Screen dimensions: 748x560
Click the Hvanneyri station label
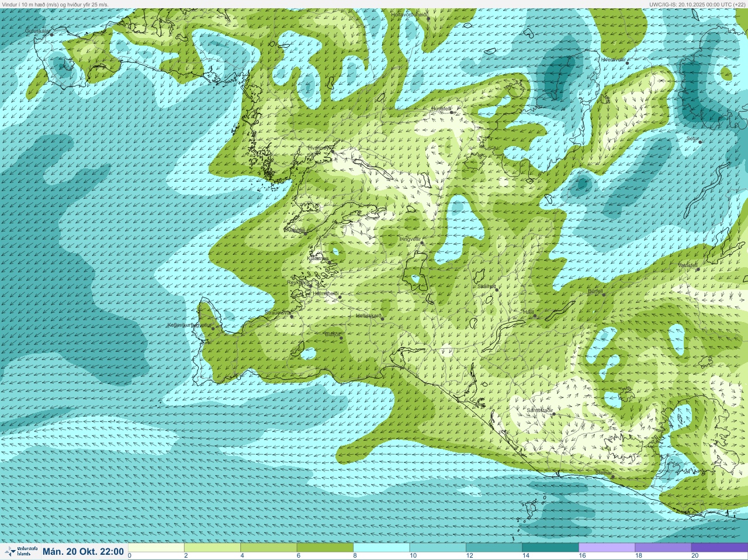point(320,148)
